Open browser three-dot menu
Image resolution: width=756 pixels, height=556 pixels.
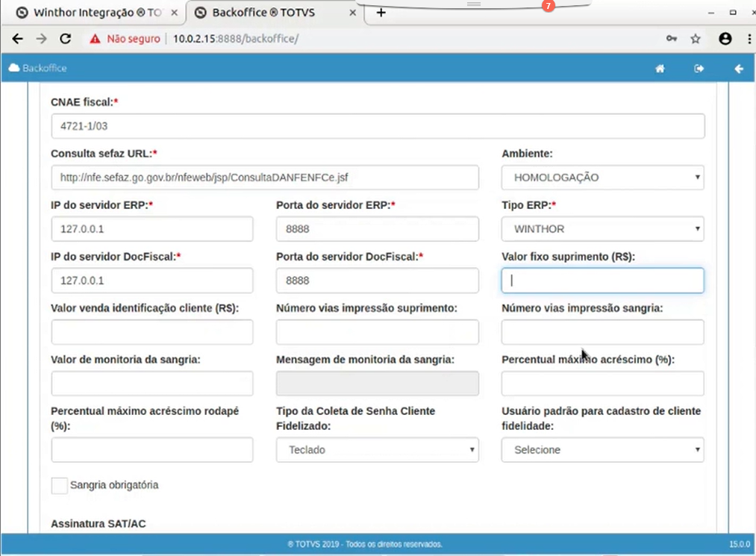[x=749, y=39]
